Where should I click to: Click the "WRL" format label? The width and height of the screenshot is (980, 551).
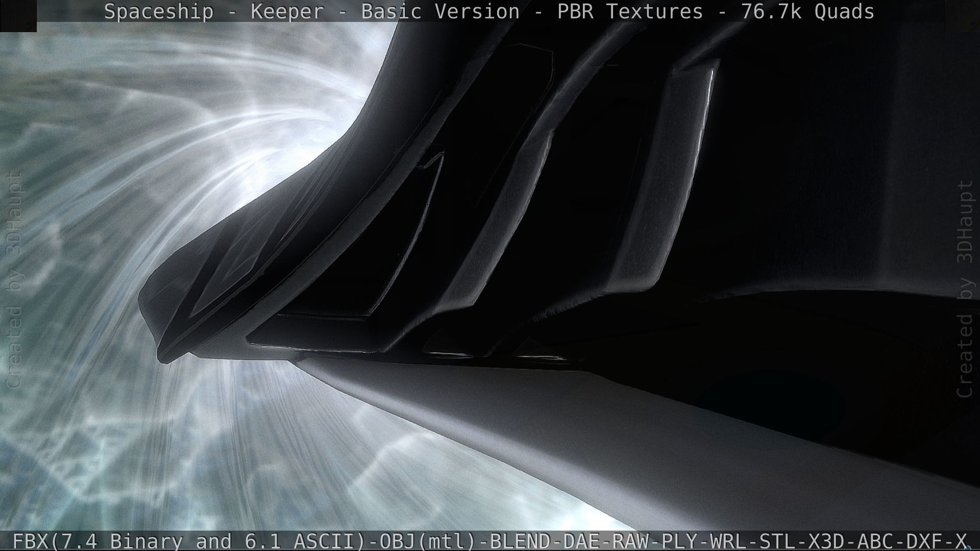729,541
